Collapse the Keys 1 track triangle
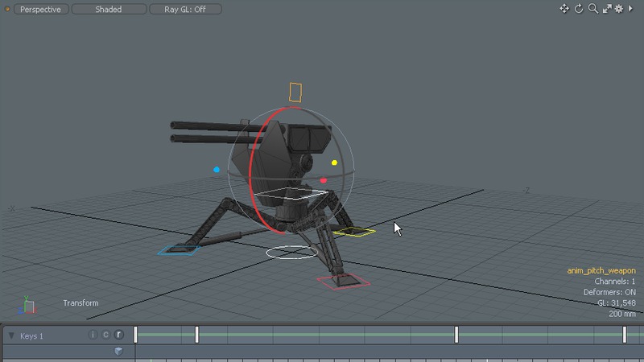 (11, 335)
